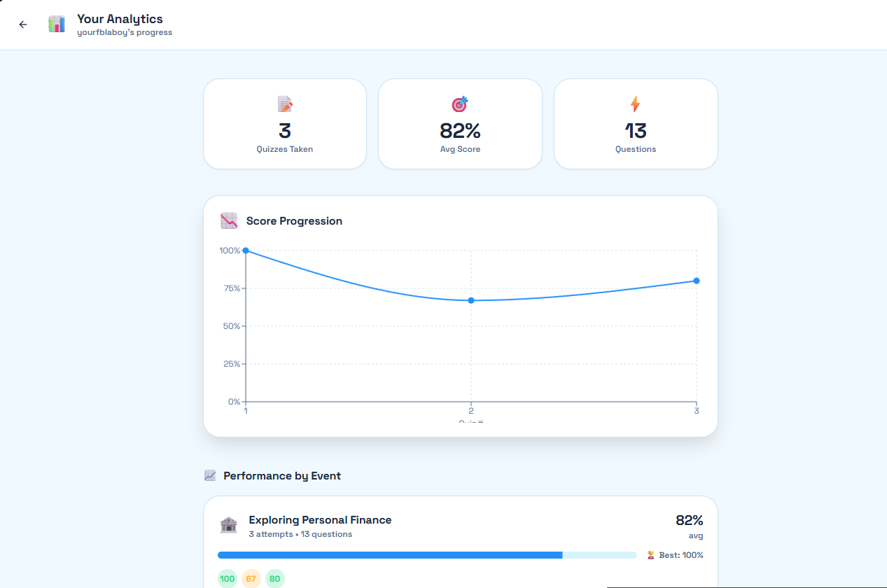
Task: Click the "Best: 100%" label
Action: (681, 555)
